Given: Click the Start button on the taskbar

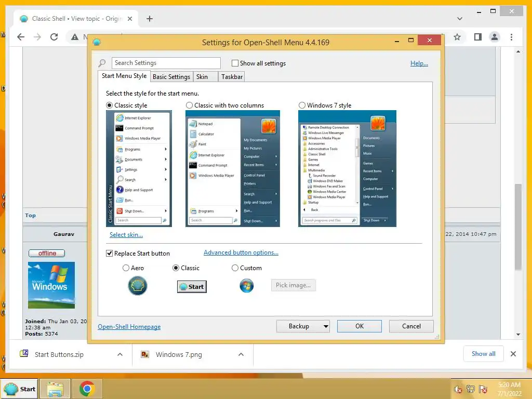Looking at the screenshot, I should pos(19,389).
